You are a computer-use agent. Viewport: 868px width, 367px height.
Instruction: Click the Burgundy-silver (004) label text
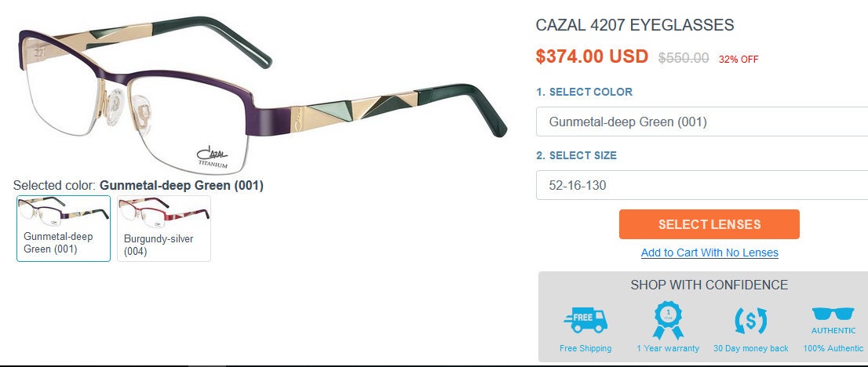click(159, 245)
